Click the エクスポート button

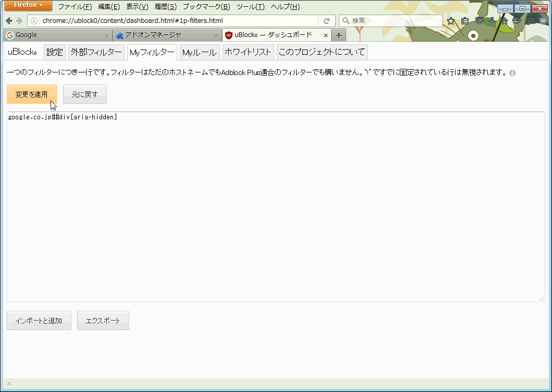pos(103,321)
